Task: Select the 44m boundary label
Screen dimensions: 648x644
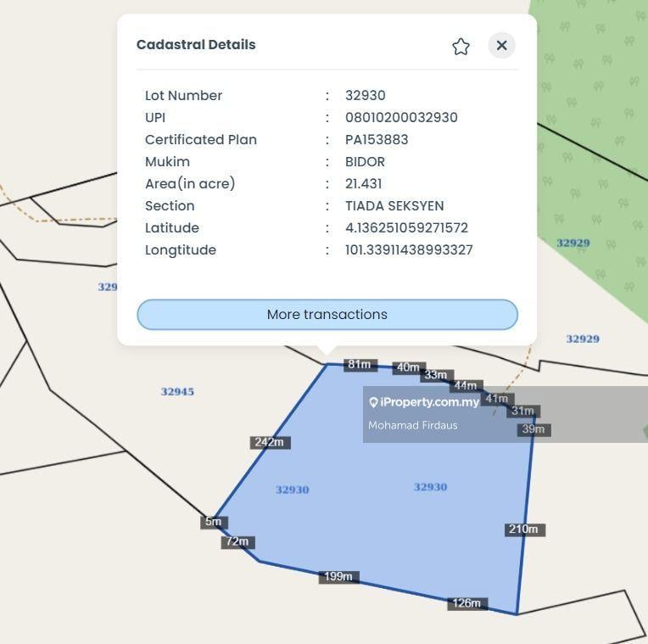Action: pyautogui.click(x=466, y=386)
